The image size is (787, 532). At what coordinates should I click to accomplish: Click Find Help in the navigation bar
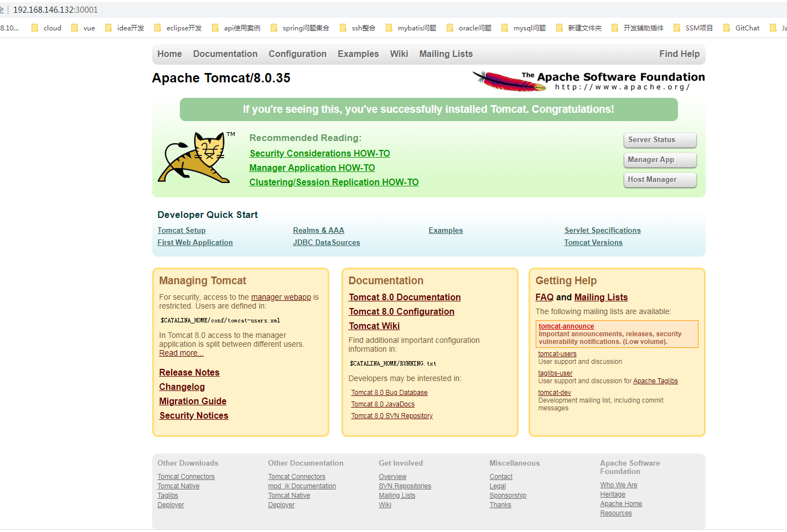680,54
